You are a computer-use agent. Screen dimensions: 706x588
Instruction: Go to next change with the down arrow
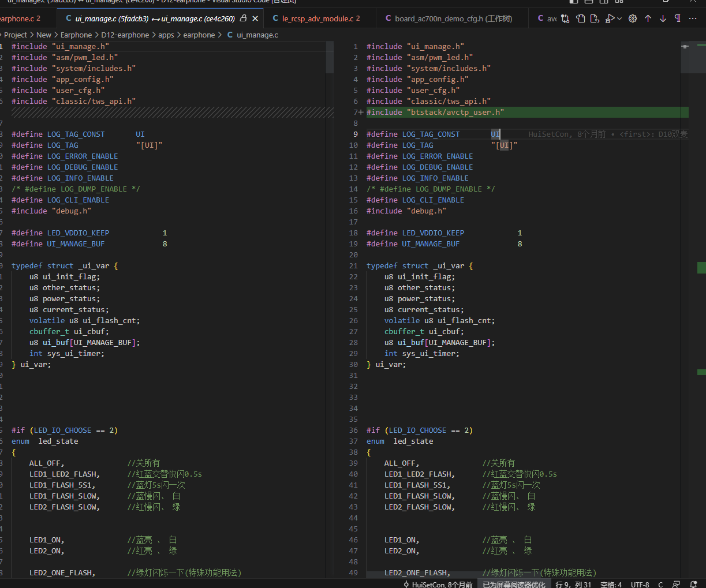point(663,18)
